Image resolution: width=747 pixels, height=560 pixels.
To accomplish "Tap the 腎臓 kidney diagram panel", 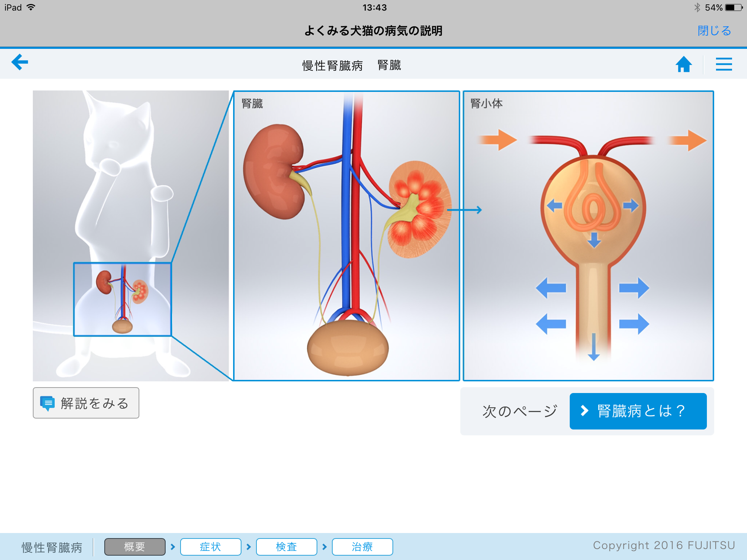I will click(x=347, y=236).
